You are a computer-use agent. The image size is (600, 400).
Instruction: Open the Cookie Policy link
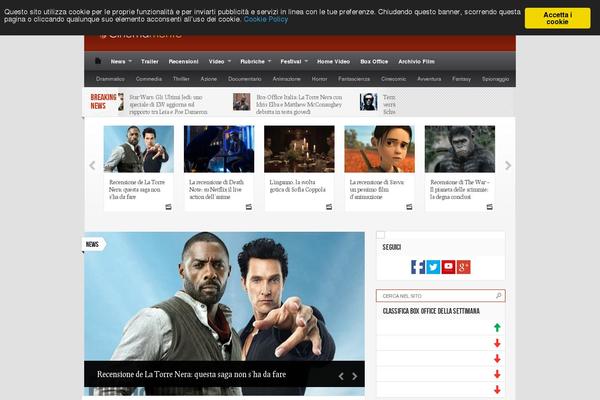pyautogui.click(x=266, y=19)
